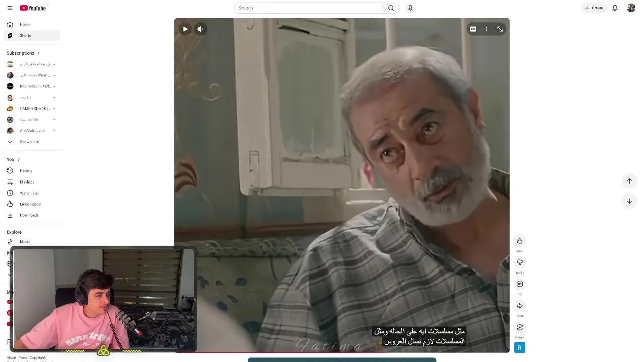Dislike the Short
Screen dimensions: 644x362
(x=520, y=262)
